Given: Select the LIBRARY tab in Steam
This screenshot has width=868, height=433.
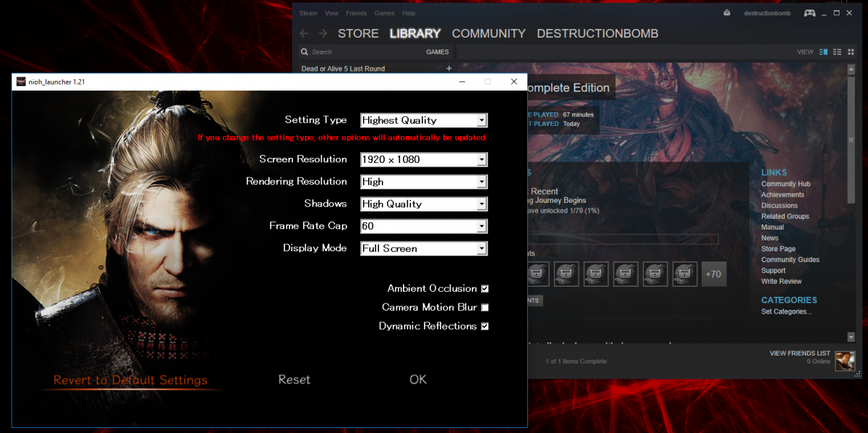Looking at the screenshot, I should click(x=415, y=33).
